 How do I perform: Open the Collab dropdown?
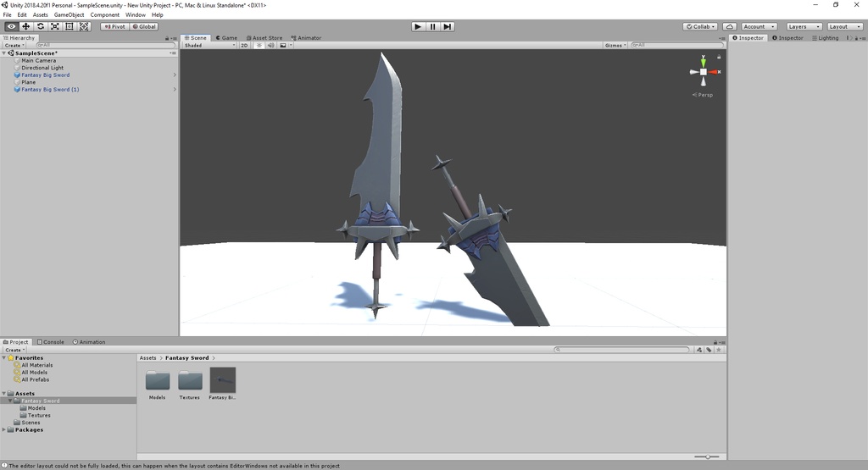coord(700,26)
